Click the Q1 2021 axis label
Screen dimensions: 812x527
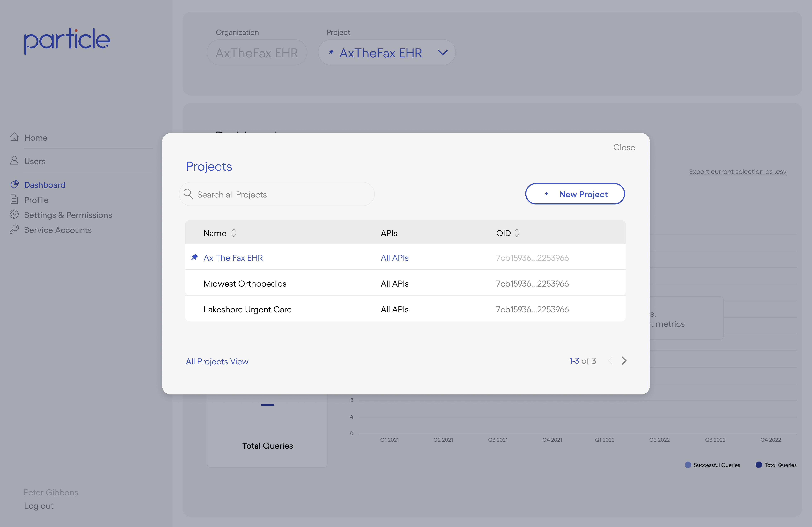point(389,440)
